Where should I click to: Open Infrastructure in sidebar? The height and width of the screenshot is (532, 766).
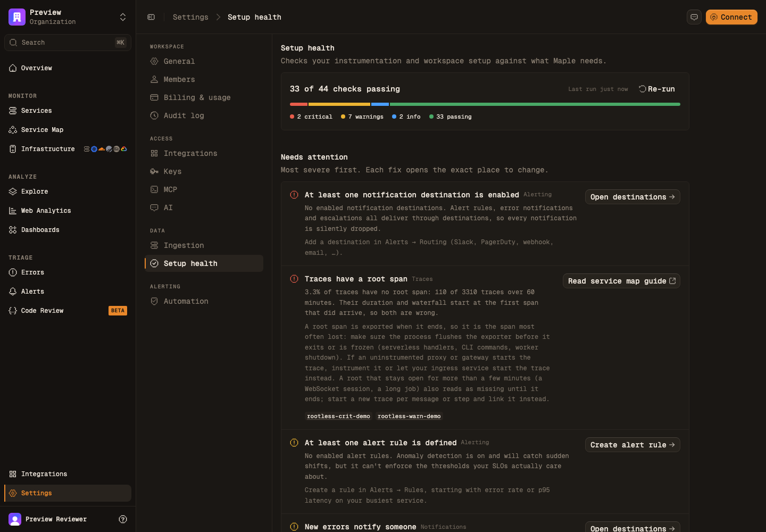coord(68,149)
